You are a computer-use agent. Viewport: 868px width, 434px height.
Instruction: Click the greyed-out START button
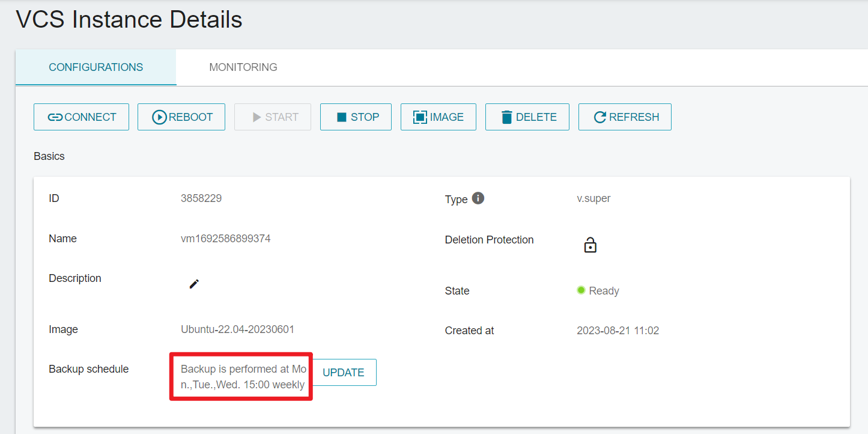[x=273, y=117]
